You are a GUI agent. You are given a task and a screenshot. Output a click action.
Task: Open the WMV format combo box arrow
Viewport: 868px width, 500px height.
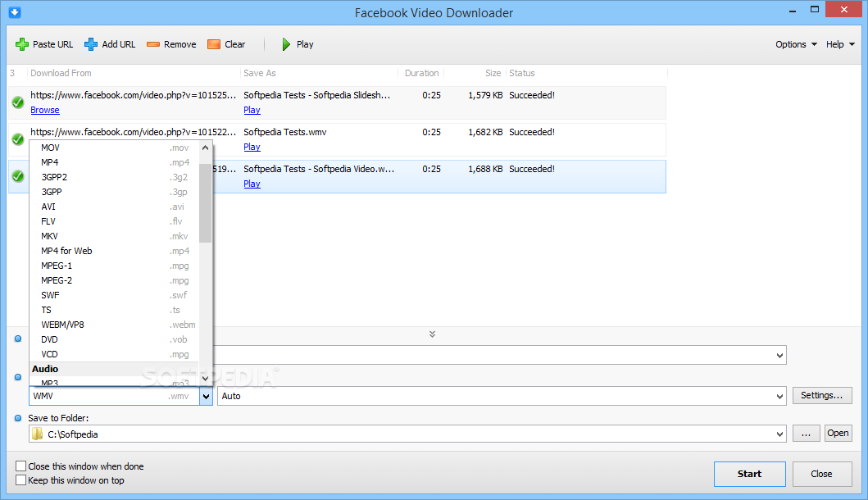tap(206, 396)
